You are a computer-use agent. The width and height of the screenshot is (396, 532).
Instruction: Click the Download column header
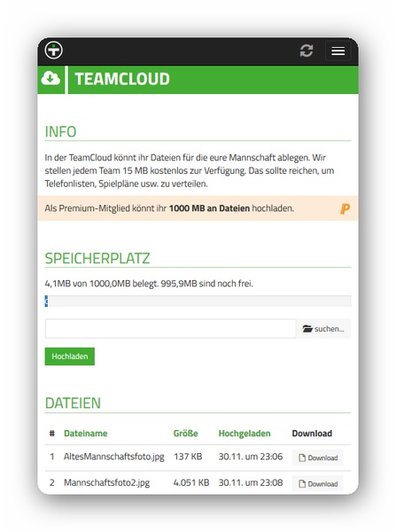click(x=312, y=434)
